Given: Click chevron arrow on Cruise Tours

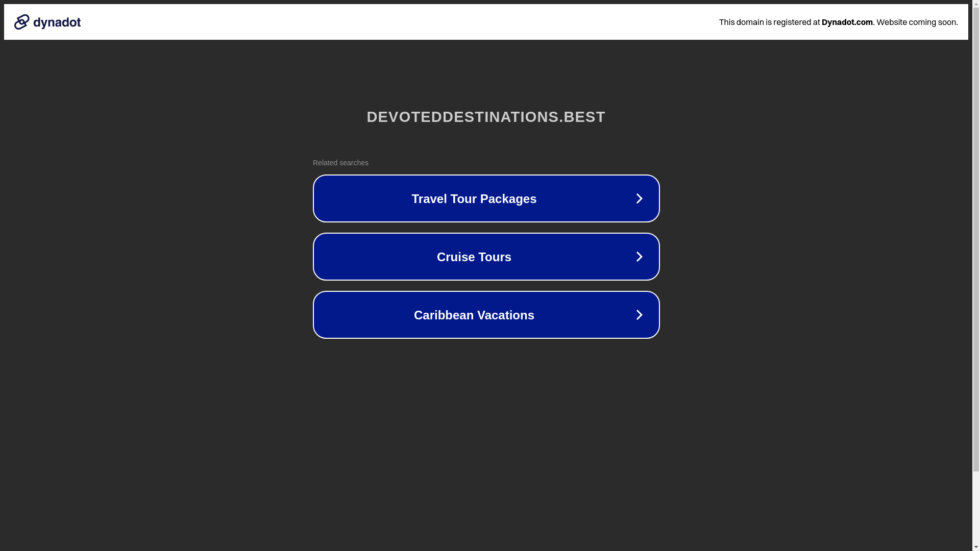Looking at the screenshot, I should click(x=639, y=257).
